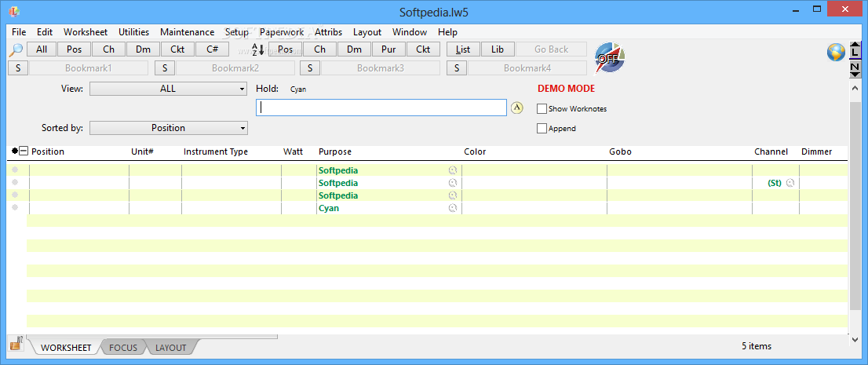Click the round A icon beside Hold field
The image size is (868, 365).
[516, 108]
